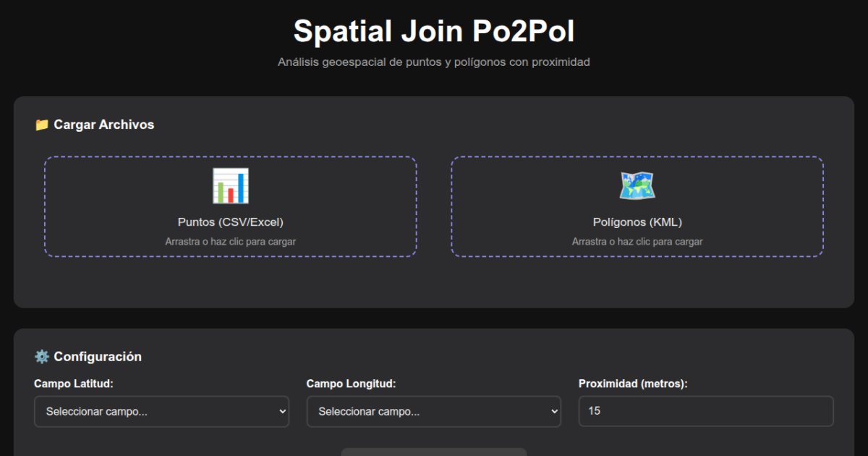Select the Proximidad (metros) input showing 15
The height and width of the screenshot is (456, 868).
pyautogui.click(x=705, y=411)
